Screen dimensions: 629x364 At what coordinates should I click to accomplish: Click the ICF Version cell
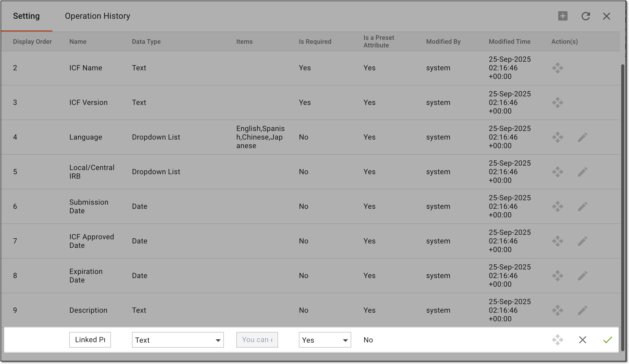coord(88,103)
